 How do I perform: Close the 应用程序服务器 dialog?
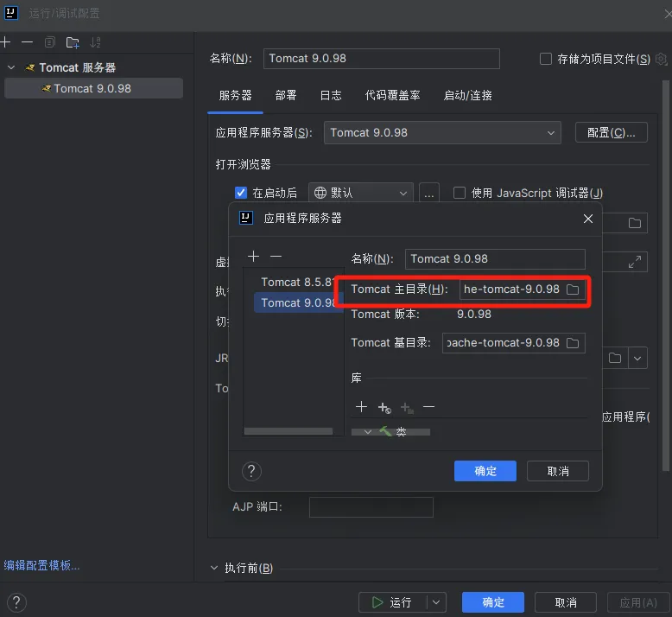(588, 219)
